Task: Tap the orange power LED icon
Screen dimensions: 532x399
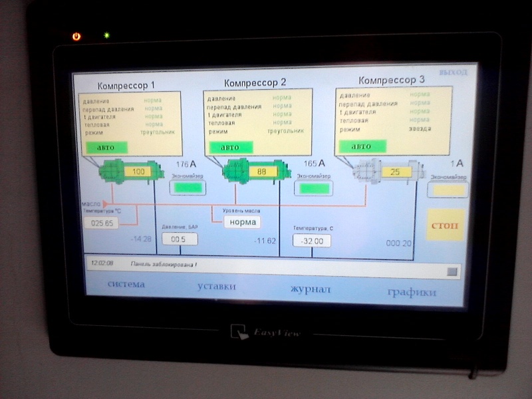Action: (x=76, y=37)
